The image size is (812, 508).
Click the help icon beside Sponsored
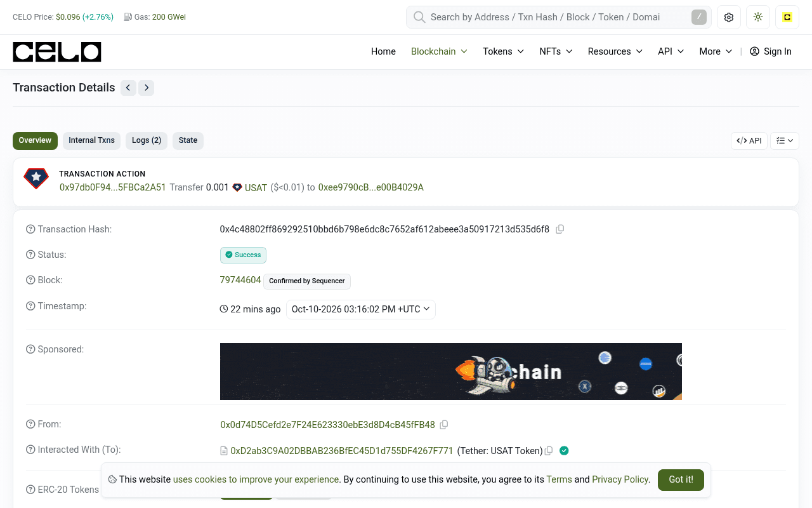[x=30, y=349]
